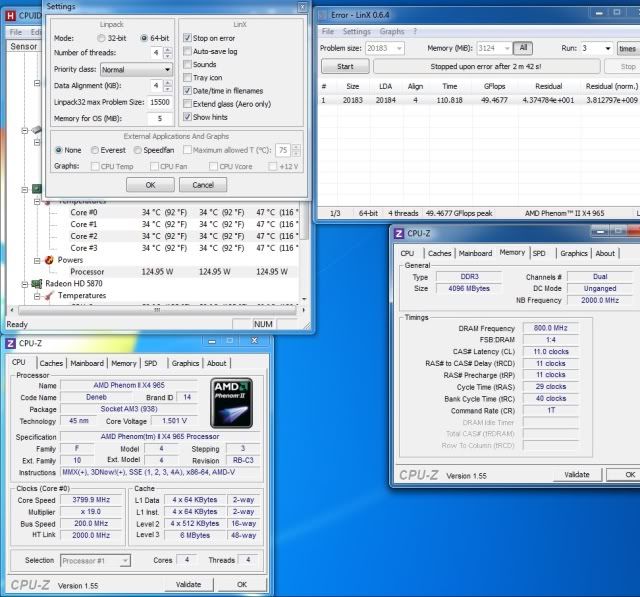640x597 pixels.
Task: Enable Tray icon checkbox
Action: pos(187,78)
